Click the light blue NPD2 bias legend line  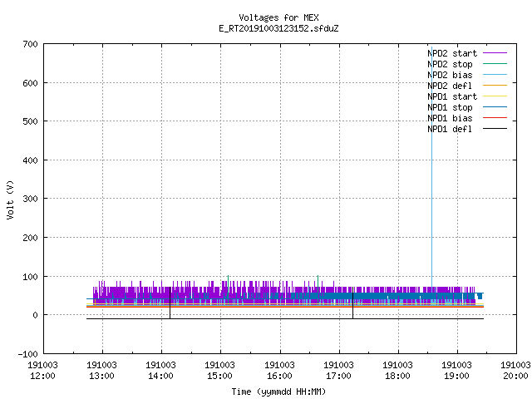pos(495,75)
